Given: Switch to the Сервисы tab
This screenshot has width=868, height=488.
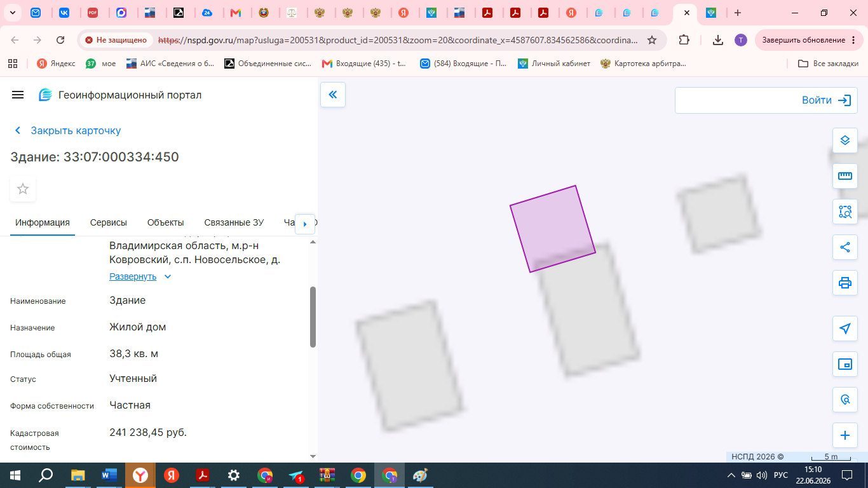Looking at the screenshot, I should coord(109,222).
